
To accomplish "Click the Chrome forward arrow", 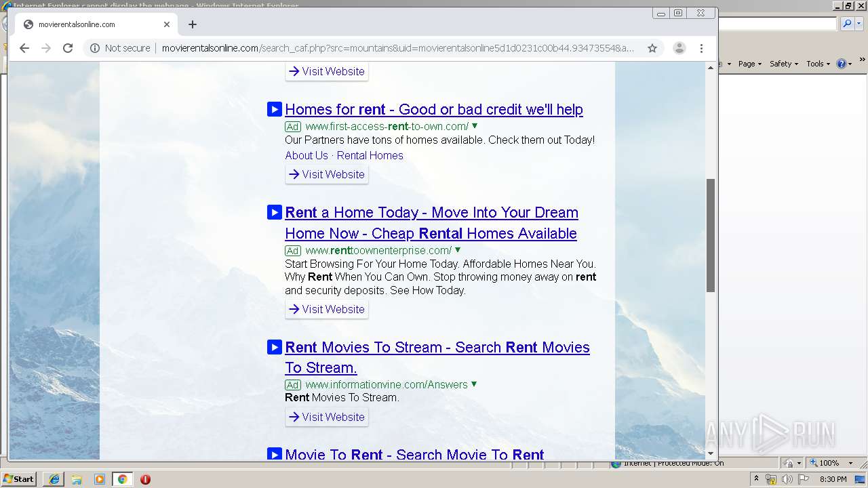I will click(x=46, y=48).
